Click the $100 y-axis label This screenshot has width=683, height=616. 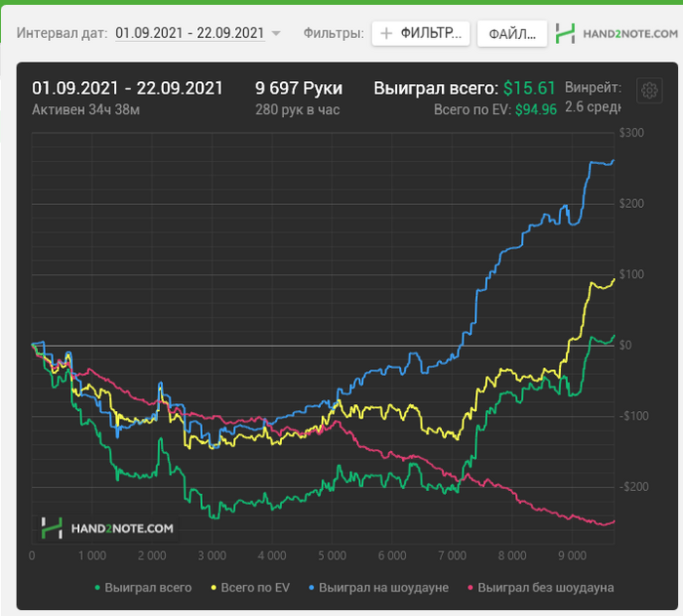pyautogui.click(x=631, y=274)
